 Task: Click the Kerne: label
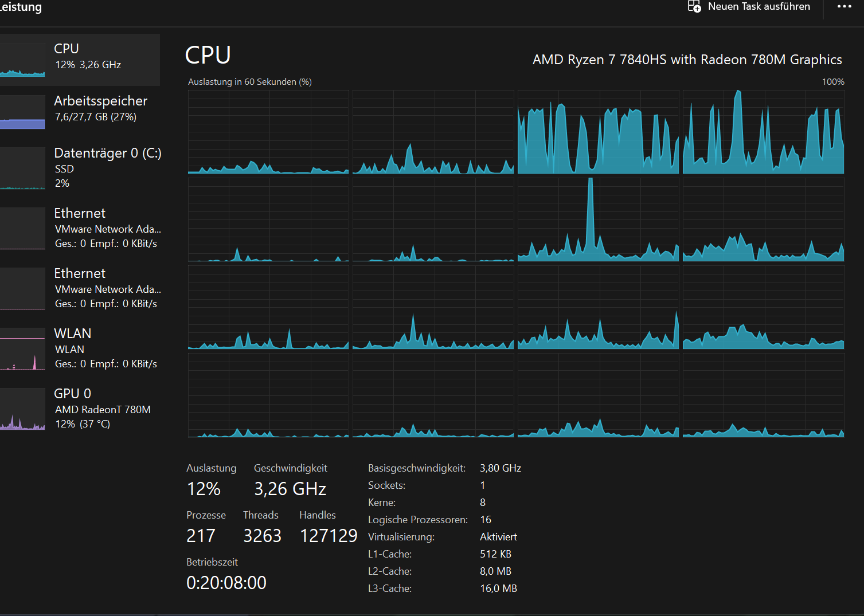point(382,503)
